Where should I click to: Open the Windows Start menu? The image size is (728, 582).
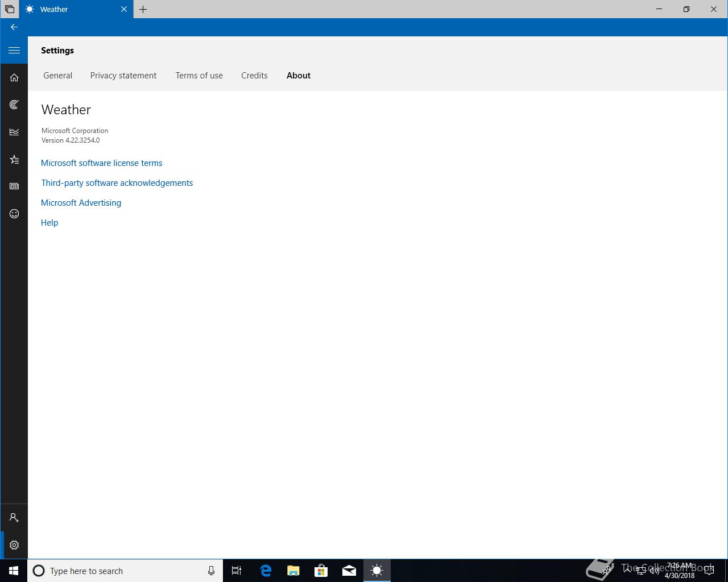coord(14,571)
